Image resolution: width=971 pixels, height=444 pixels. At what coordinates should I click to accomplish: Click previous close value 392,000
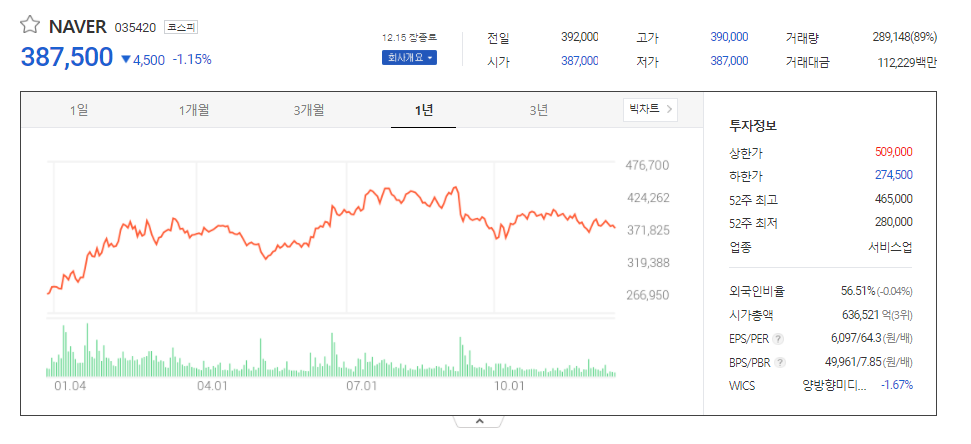pos(580,37)
